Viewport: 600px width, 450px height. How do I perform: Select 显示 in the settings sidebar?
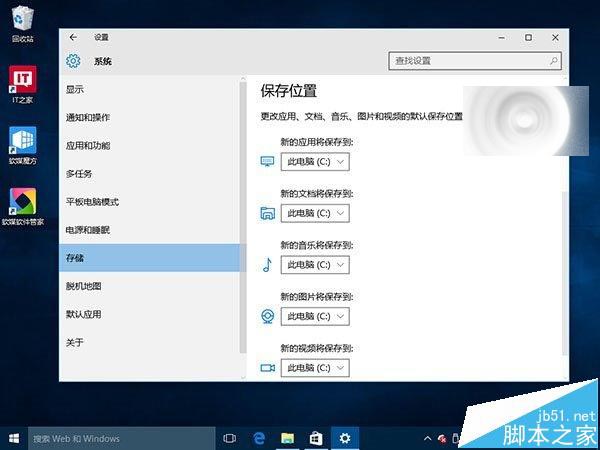[x=150, y=90]
